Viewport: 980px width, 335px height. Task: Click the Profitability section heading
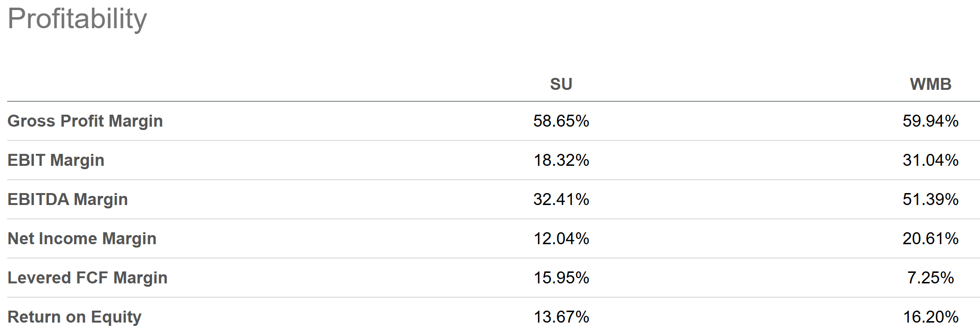[77, 19]
